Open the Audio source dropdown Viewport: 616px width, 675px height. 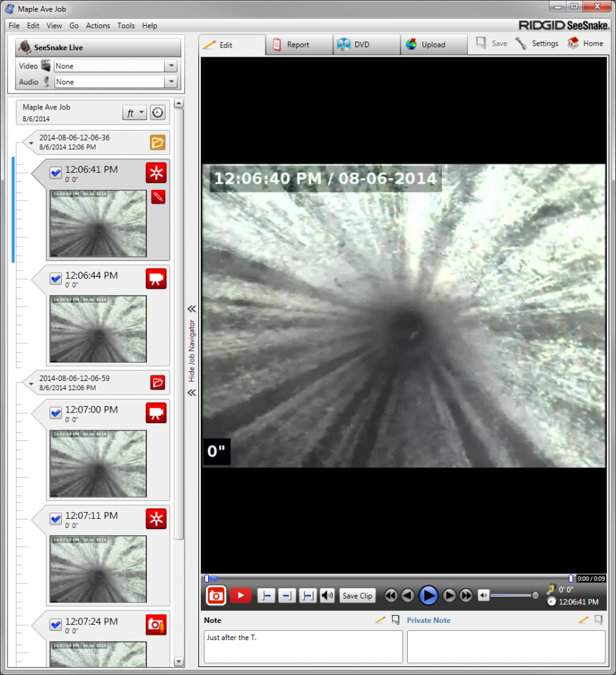pyautogui.click(x=171, y=82)
